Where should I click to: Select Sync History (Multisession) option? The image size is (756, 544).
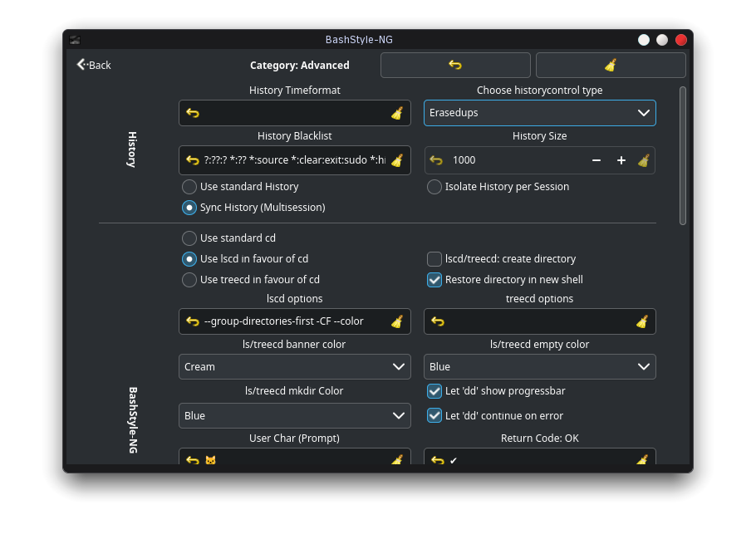point(253,207)
